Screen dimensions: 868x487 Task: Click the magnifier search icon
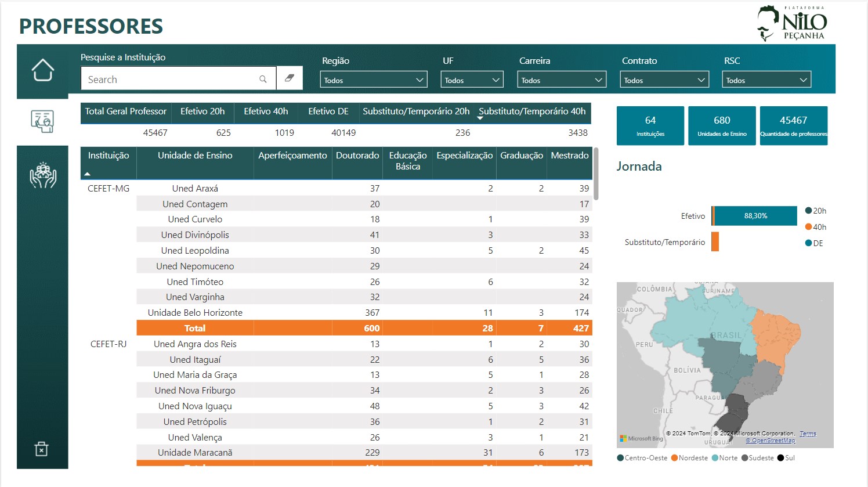tap(263, 80)
